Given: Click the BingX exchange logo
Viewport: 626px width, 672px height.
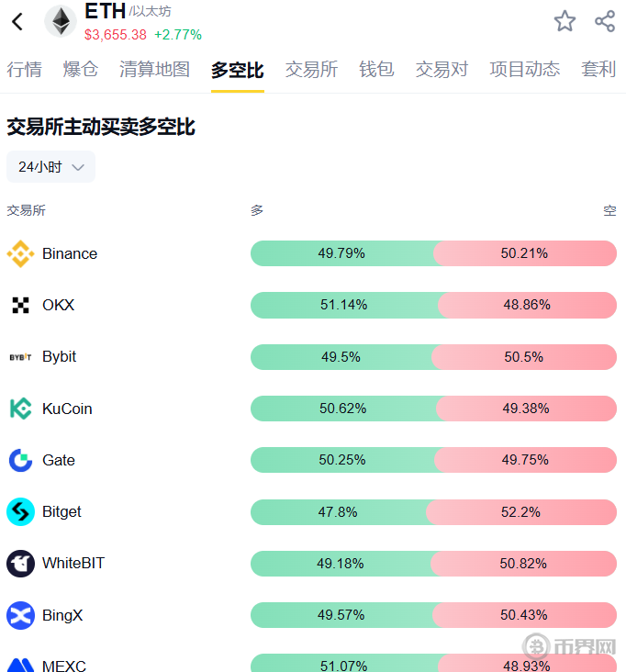Looking at the screenshot, I should click(20, 614).
